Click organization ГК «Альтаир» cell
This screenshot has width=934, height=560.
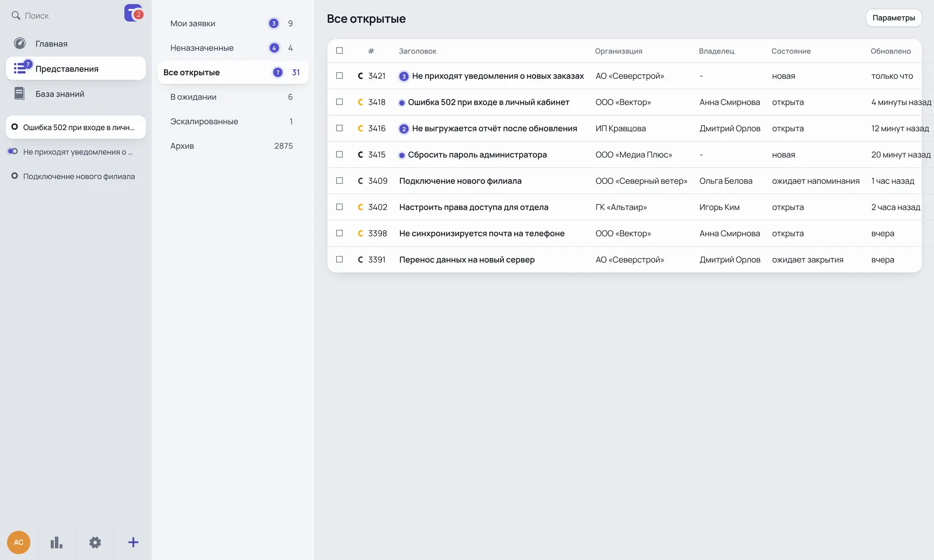(x=621, y=207)
